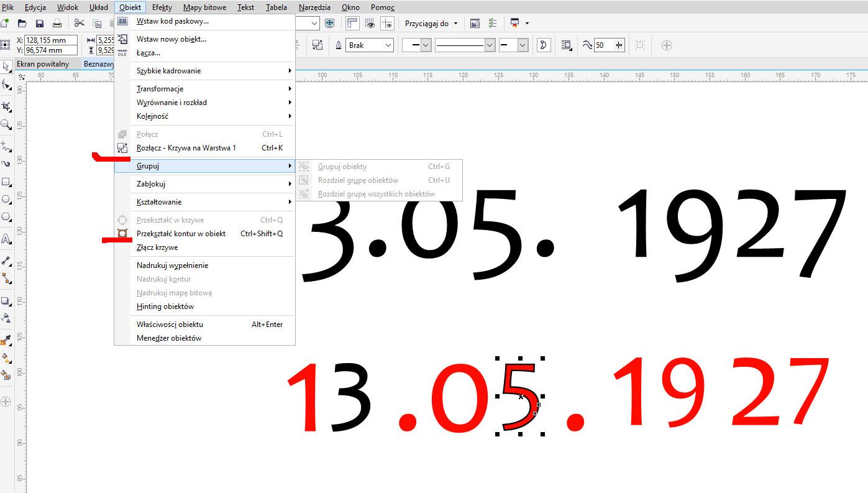Open the Efekty menu

pyautogui.click(x=162, y=7)
